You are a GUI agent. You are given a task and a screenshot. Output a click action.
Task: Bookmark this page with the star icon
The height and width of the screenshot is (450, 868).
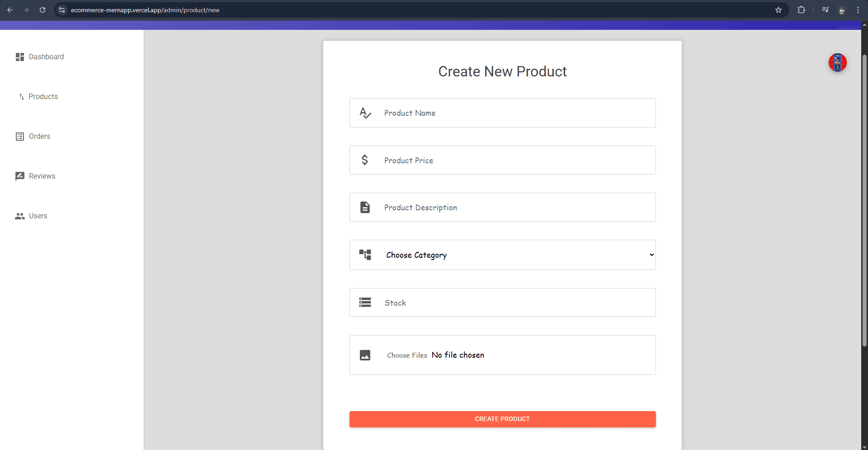(778, 10)
